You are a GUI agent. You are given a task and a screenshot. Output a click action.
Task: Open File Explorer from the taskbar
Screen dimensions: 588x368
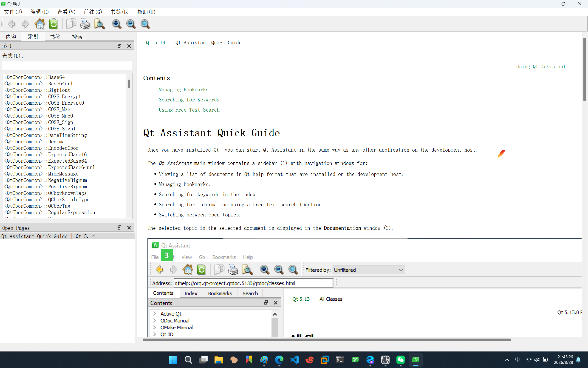[x=218, y=359]
